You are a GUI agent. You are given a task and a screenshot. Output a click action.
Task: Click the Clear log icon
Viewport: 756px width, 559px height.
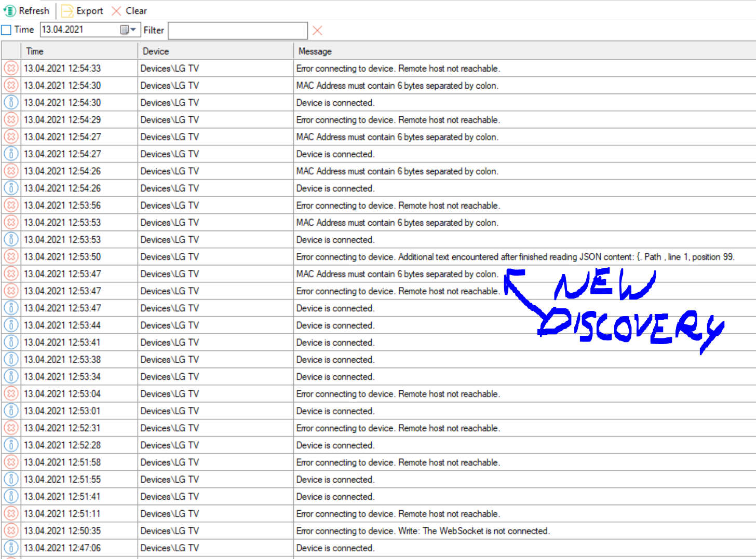point(117,11)
